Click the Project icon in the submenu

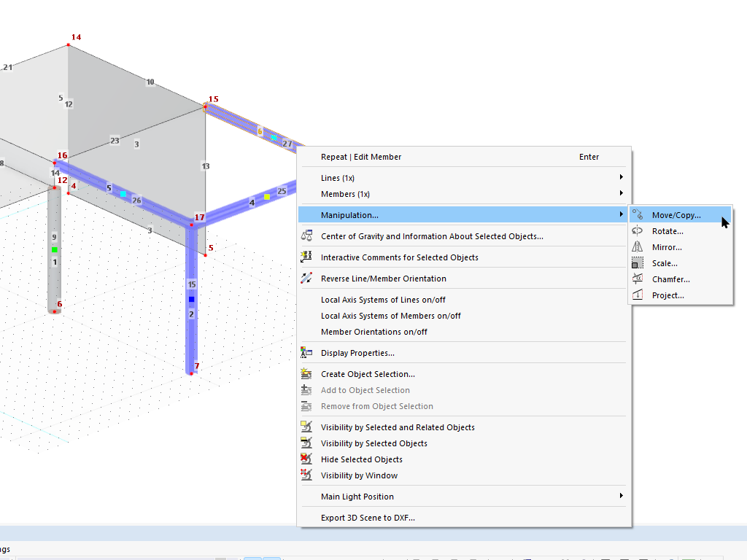coord(638,295)
